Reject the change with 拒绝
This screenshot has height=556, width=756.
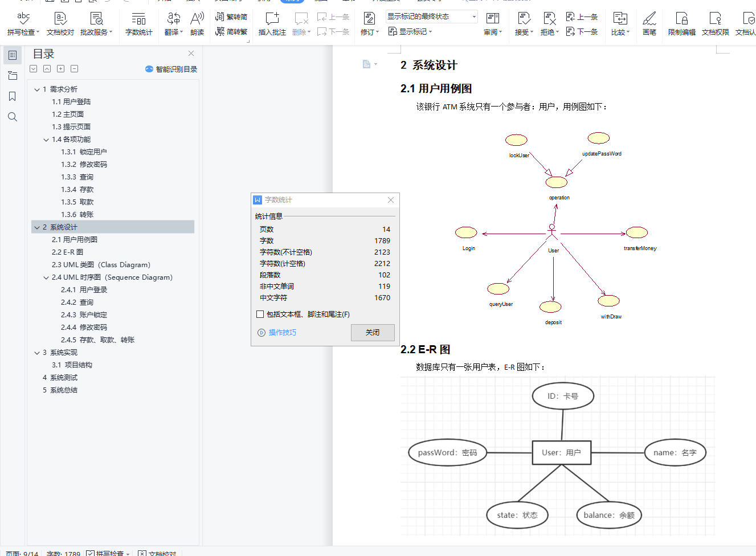(550, 24)
